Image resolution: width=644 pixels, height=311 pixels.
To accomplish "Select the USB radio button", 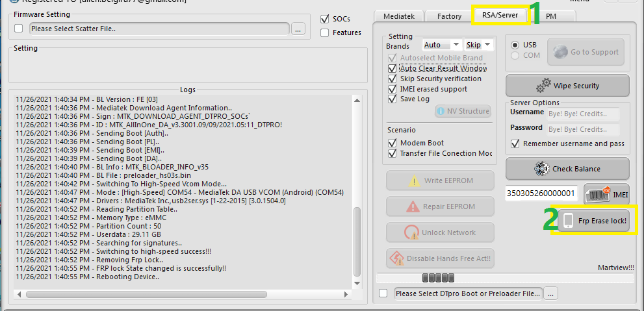I will click(x=515, y=45).
